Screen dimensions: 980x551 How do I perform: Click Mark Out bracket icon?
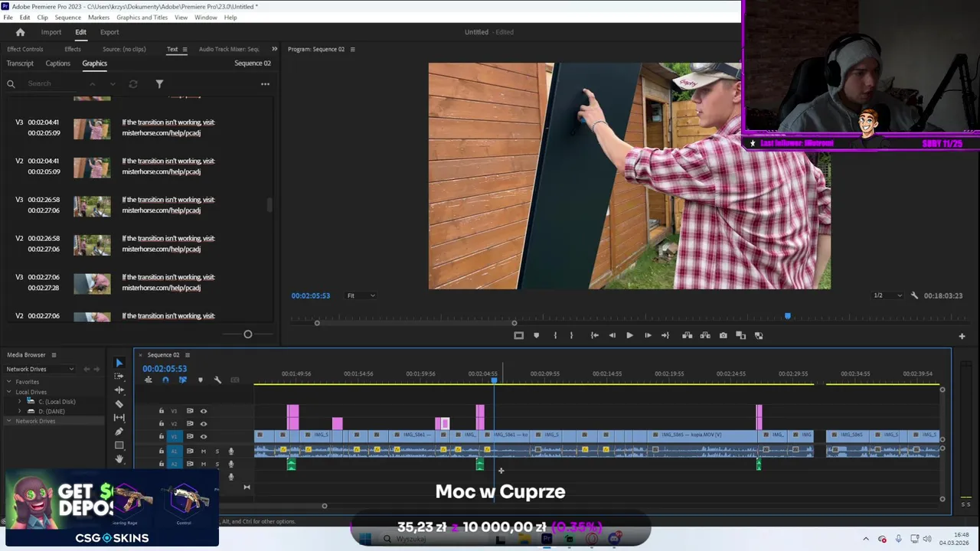[x=571, y=335]
